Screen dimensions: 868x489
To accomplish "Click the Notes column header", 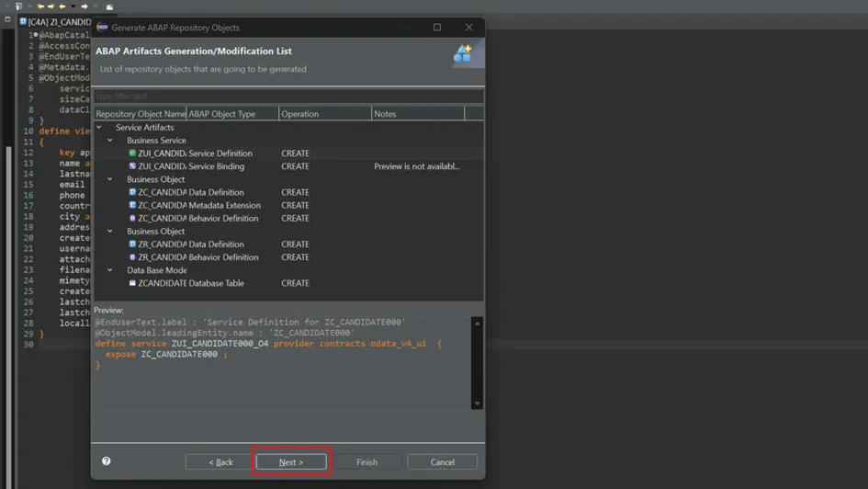I will (x=417, y=114).
